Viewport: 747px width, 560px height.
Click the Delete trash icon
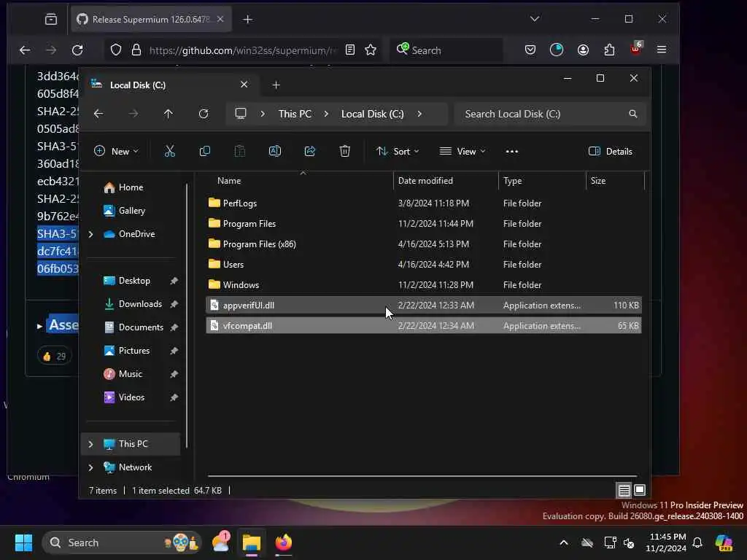pyautogui.click(x=345, y=152)
